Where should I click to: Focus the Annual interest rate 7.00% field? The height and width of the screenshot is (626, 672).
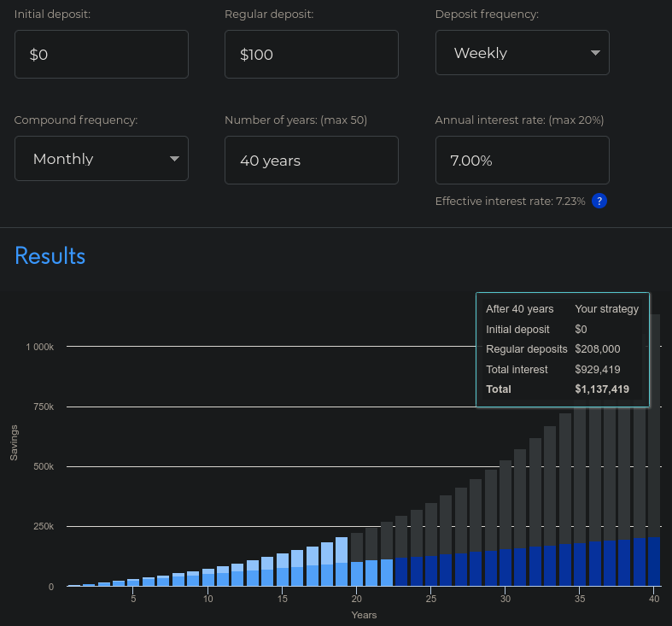pyautogui.click(x=522, y=161)
